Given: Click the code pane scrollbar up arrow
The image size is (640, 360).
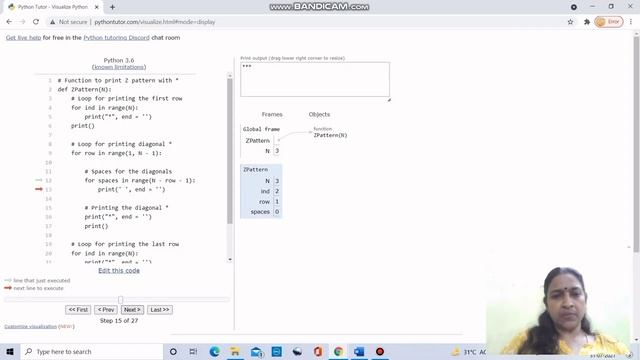Looking at the screenshot, I should (x=230, y=76).
